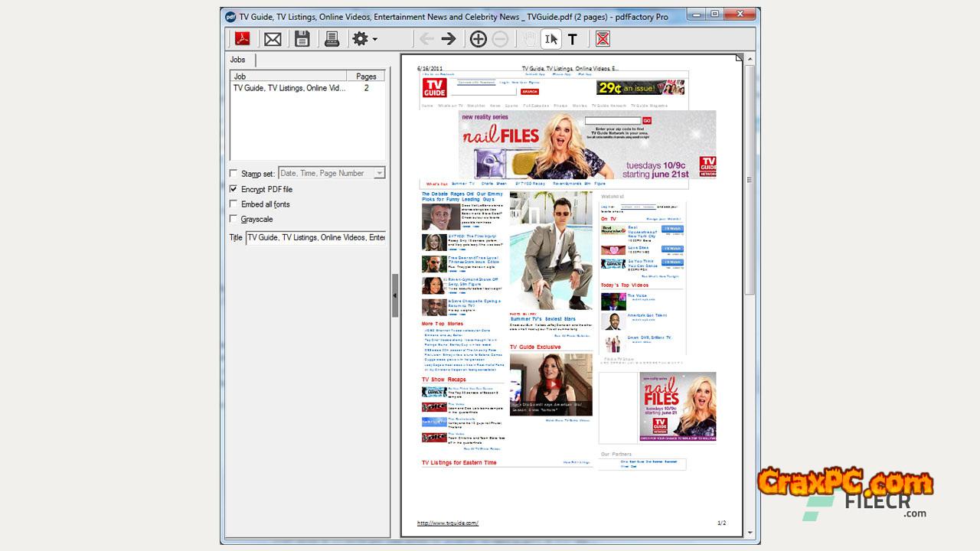The height and width of the screenshot is (551, 980).
Task: Go to next page with right arrow
Action: (449, 39)
